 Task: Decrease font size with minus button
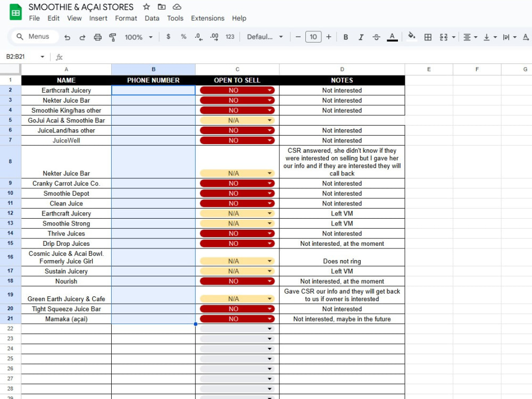click(298, 37)
